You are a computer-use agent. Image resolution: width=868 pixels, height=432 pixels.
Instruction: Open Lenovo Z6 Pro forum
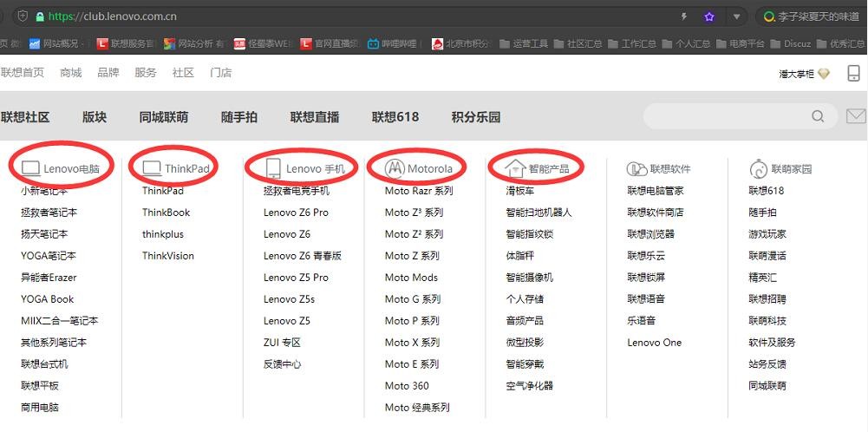296,213
